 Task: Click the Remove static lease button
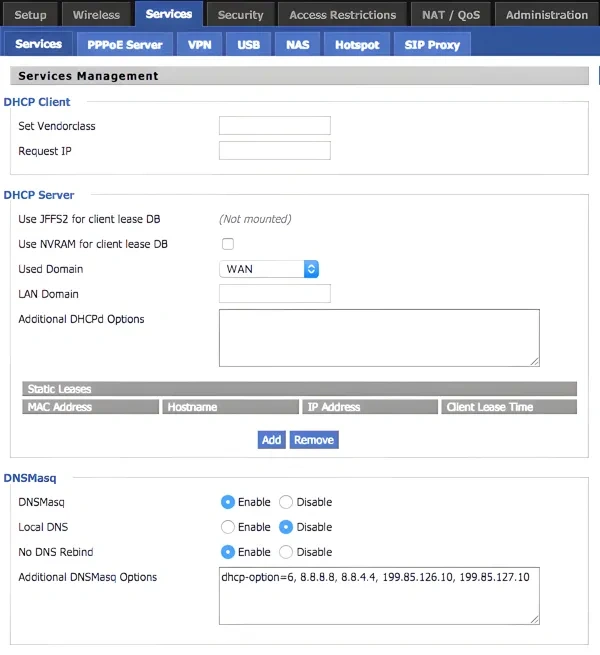[314, 439]
